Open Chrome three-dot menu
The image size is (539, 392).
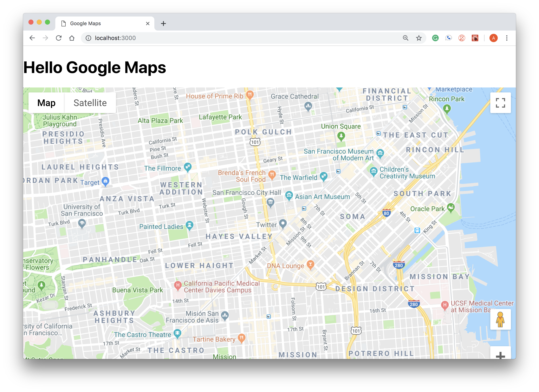pyautogui.click(x=507, y=38)
